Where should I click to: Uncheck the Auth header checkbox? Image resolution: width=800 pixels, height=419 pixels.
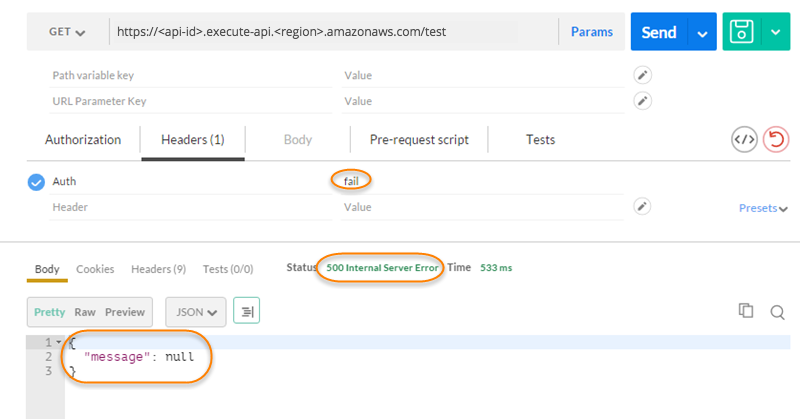pyautogui.click(x=36, y=182)
